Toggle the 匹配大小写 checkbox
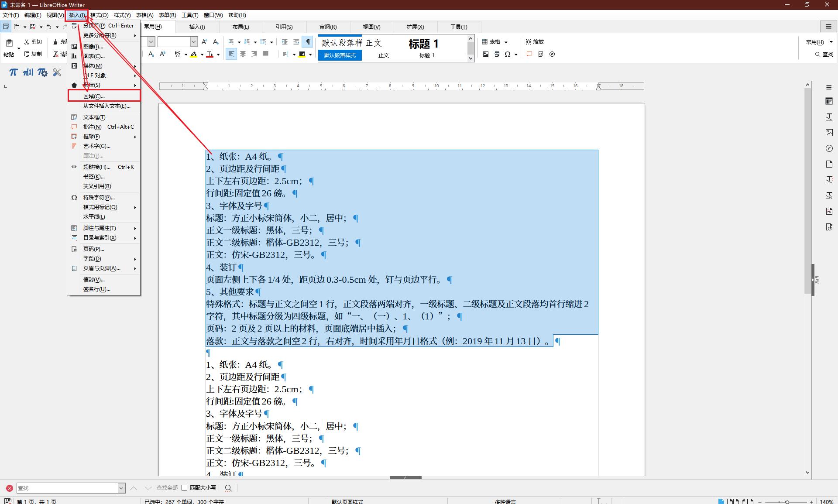Image resolution: width=838 pixels, height=504 pixels. point(185,488)
